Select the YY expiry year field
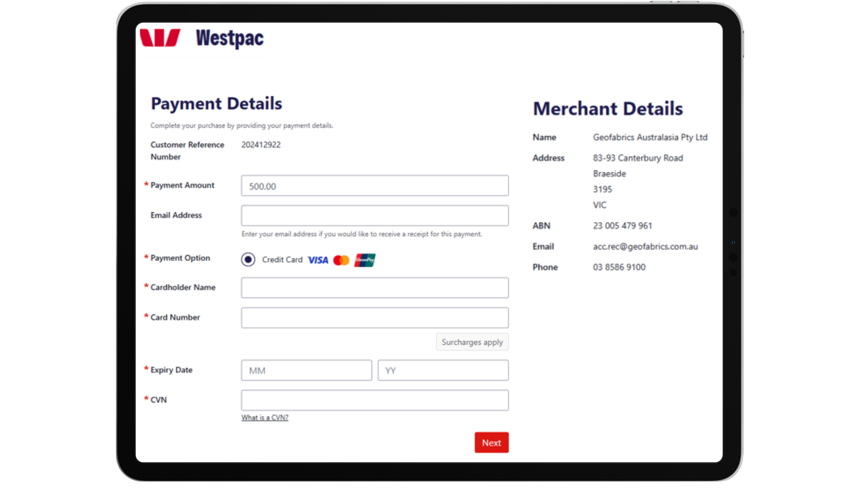The width and height of the screenshot is (868, 489). point(443,370)
